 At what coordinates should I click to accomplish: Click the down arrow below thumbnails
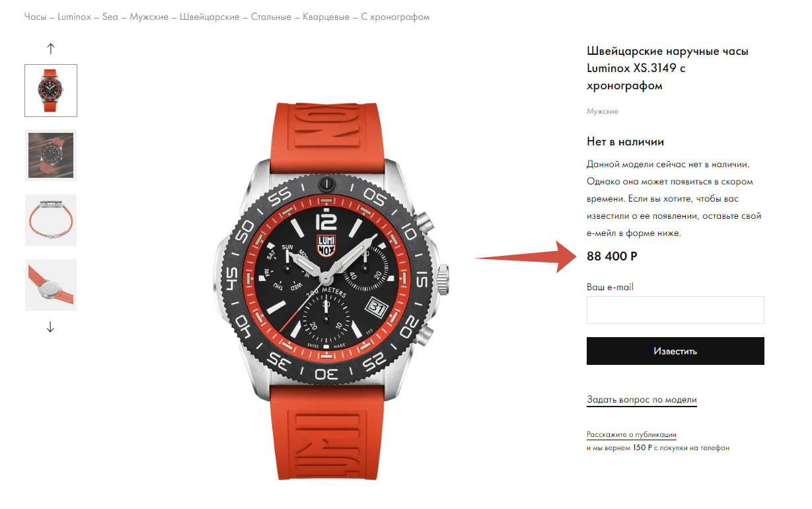(51, 327)
